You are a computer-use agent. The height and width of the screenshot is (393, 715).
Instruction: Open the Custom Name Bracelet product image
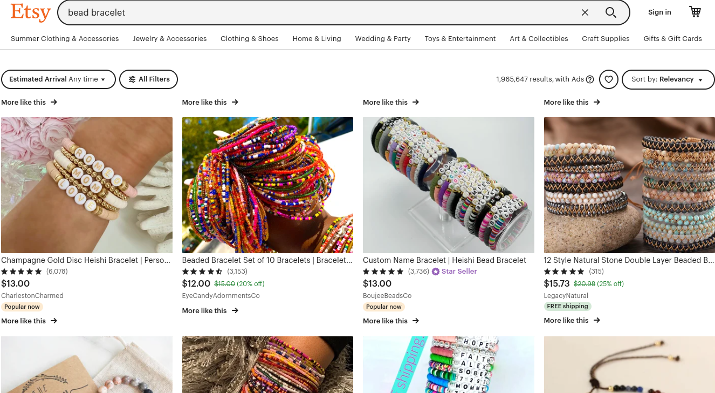tap(448, 185)
